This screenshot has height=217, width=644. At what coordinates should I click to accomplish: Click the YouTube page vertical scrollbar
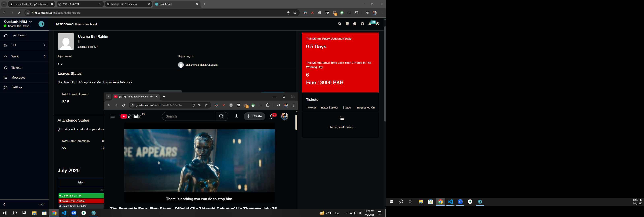click(x=296, y=122)
